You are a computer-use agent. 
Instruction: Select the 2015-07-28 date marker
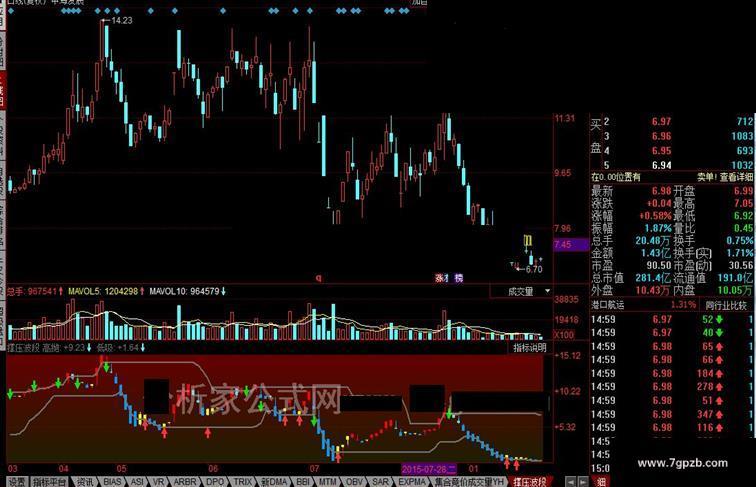(429, 469)
